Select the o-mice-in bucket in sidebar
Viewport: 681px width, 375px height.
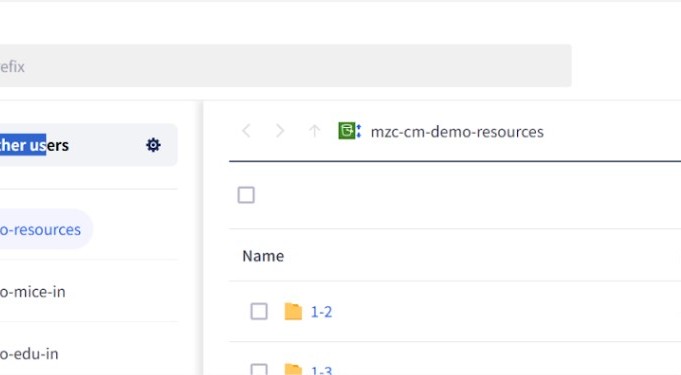click(33, 292)
